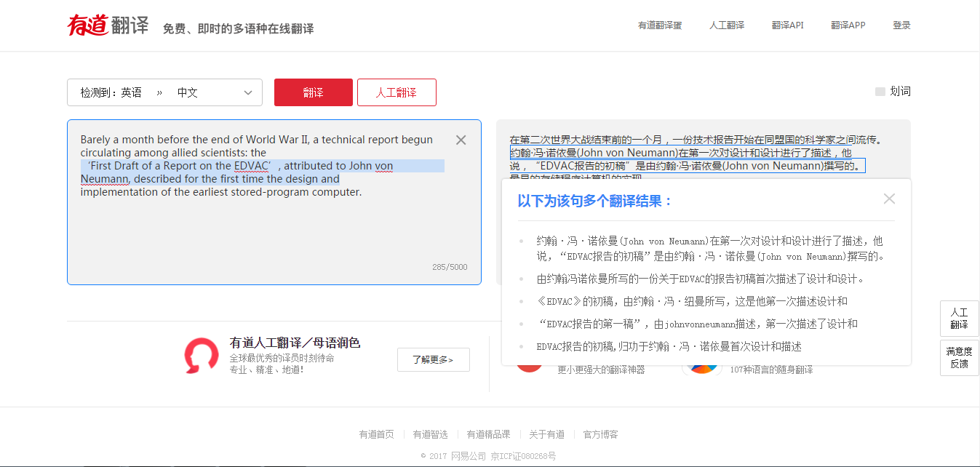Toggle the 划词 checkbox
Image resolution: width=980 pixels, height=467 pixels.
point(880,92)
